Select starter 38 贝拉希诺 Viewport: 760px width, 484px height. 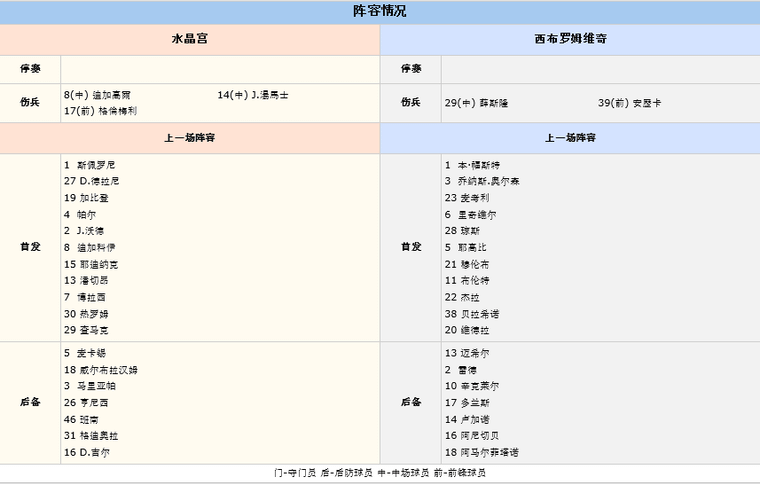[472, 314]
